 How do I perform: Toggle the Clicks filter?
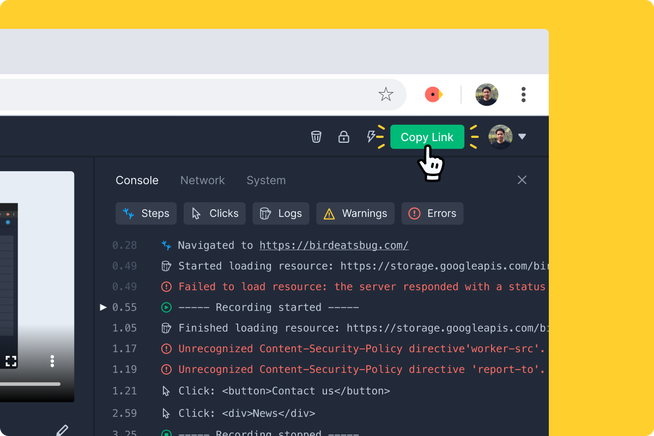(214, 213)
